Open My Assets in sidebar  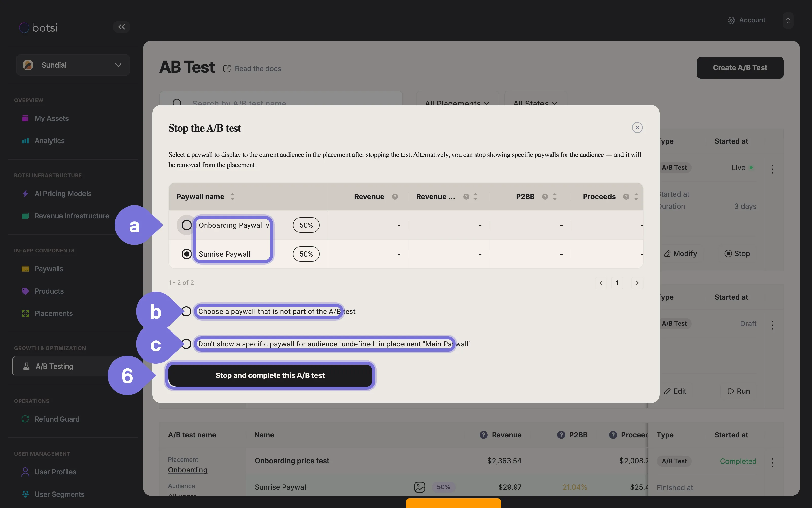click(51, 118)
